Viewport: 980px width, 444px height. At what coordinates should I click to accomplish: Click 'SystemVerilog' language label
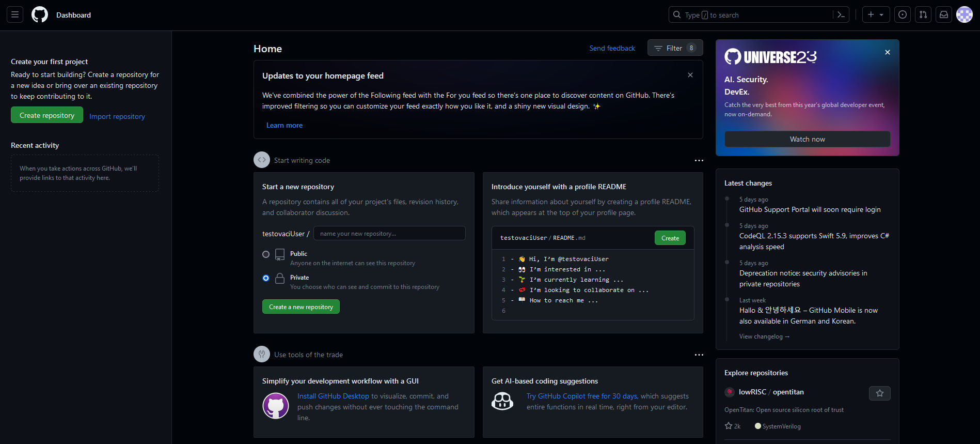coord(782,426)
